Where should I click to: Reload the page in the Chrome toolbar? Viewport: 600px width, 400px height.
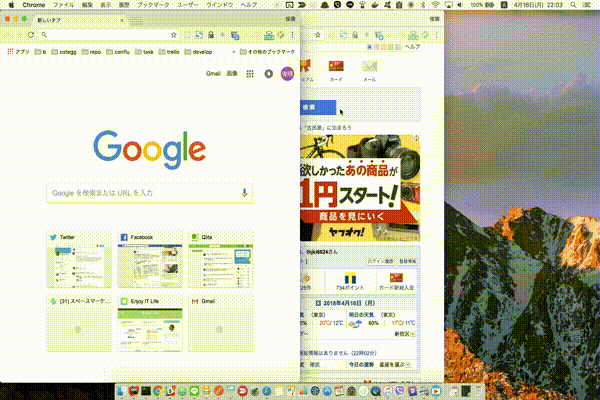coord(31,34)
